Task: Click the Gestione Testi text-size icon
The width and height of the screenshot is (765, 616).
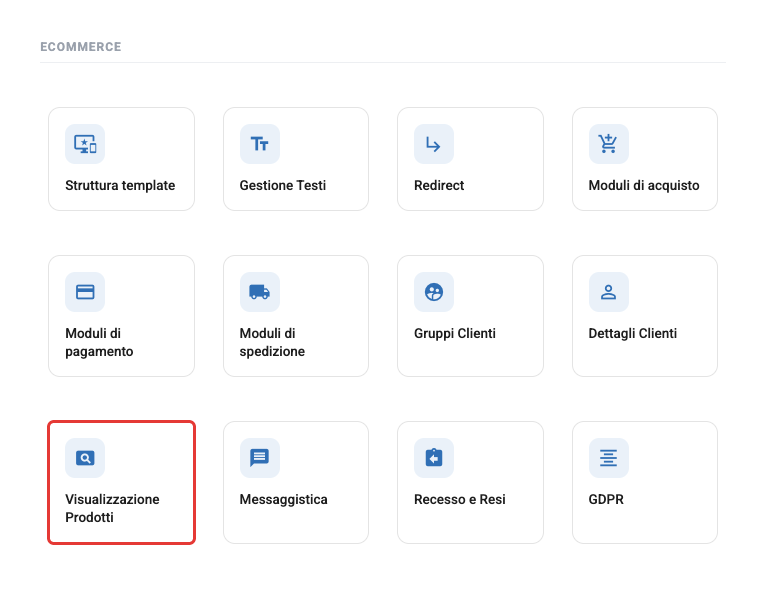Action: click(x=260, y=144)
